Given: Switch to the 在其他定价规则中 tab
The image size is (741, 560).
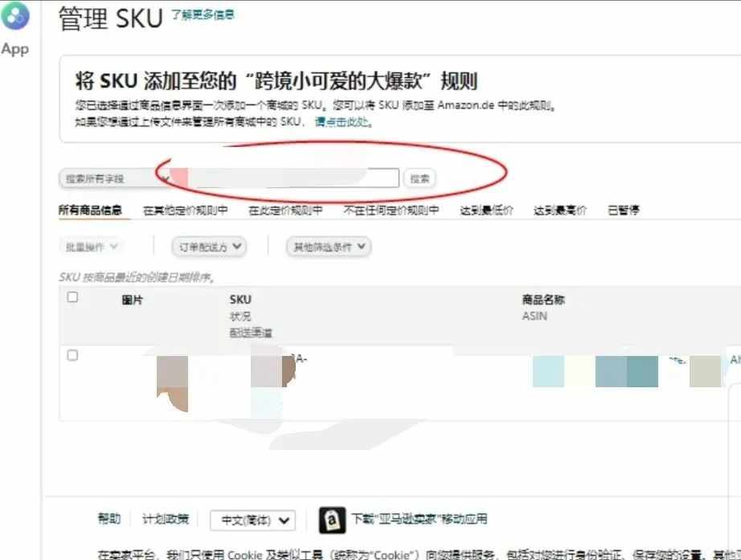Looking at the screenshot, I should (x=185, y=211).
